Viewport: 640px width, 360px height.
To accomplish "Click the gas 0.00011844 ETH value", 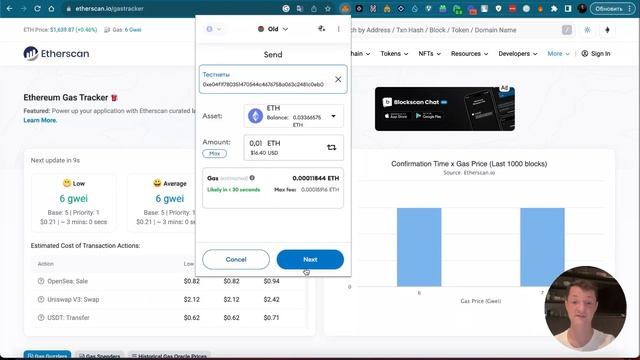I will coord(316,178).
